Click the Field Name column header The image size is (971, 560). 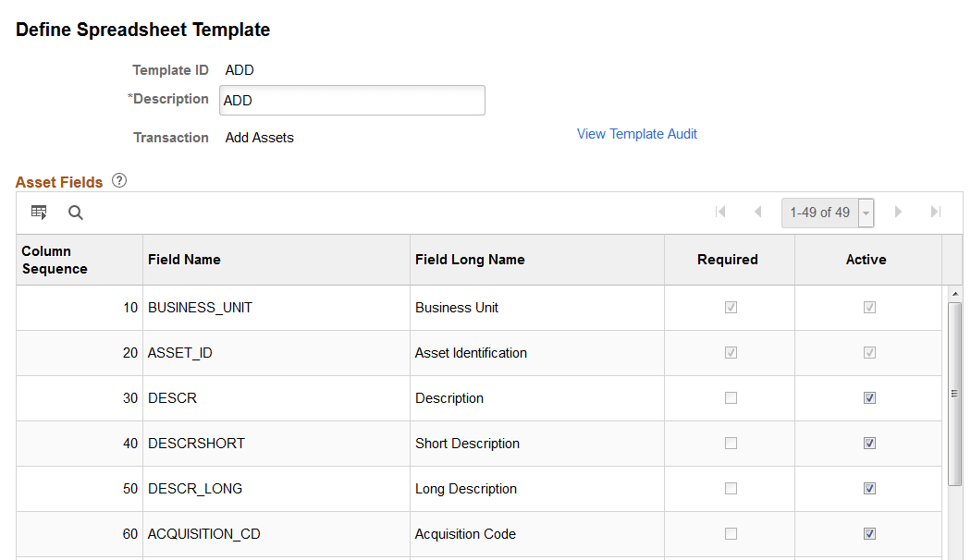(x=184, y=260)
